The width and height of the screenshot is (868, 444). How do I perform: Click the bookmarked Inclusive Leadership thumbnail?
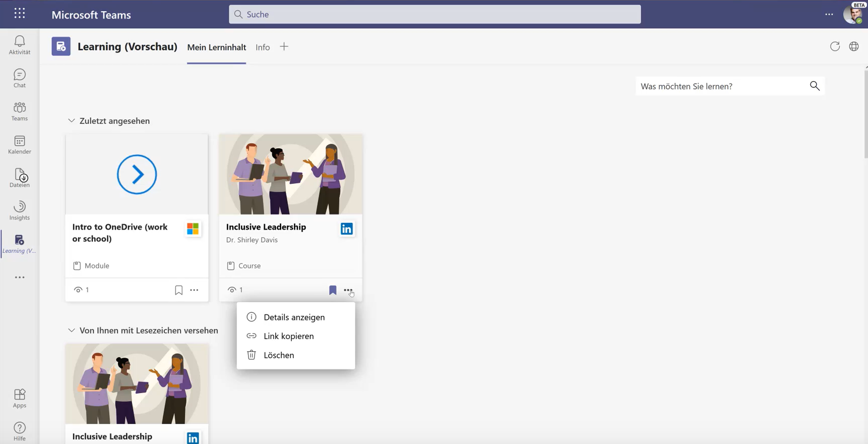pyautogui.click(x=137, y=384)
